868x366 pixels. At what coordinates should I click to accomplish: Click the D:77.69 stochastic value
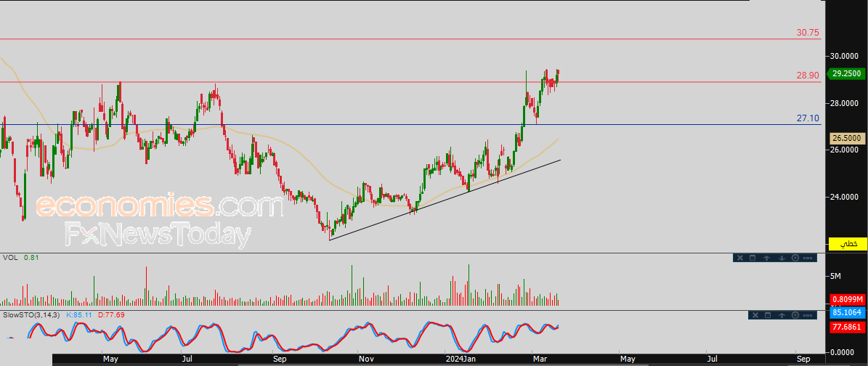[x=112, y=315]
